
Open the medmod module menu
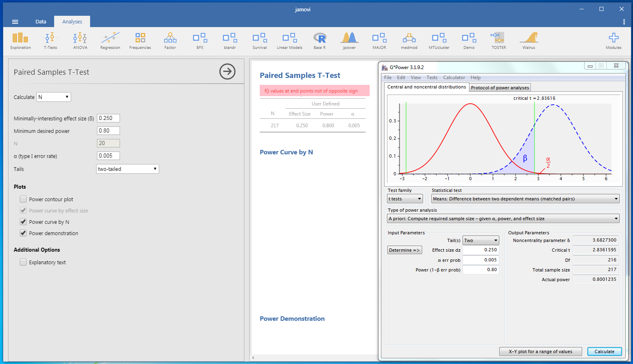click(409, 41)
